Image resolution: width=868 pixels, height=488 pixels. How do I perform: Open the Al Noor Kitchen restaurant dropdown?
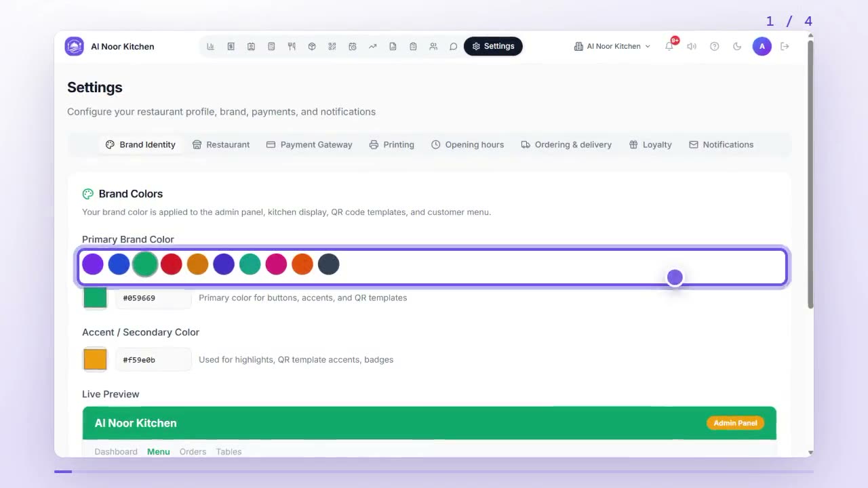(612, 47)
